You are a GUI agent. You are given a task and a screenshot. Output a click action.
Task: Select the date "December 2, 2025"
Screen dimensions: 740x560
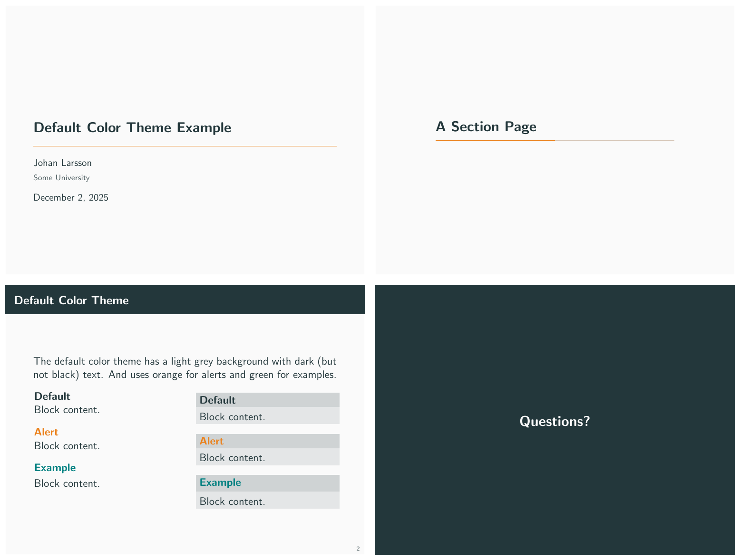click(x=71, y=197)
